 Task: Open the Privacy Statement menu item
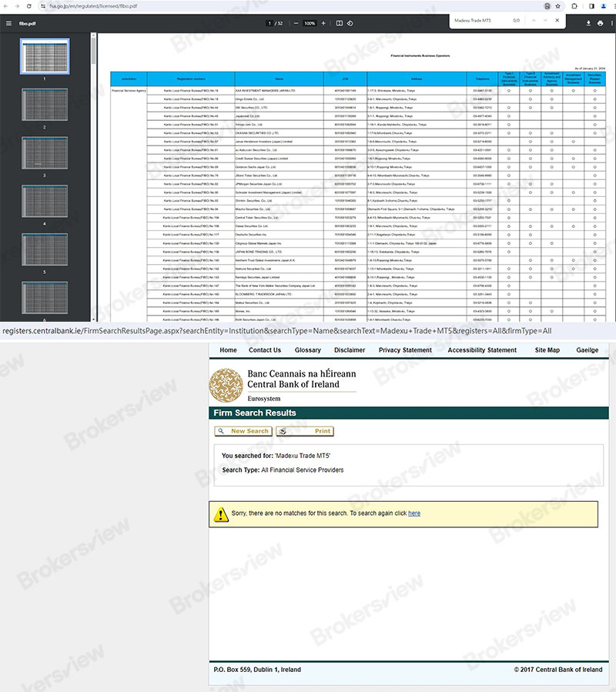point(405,350)
